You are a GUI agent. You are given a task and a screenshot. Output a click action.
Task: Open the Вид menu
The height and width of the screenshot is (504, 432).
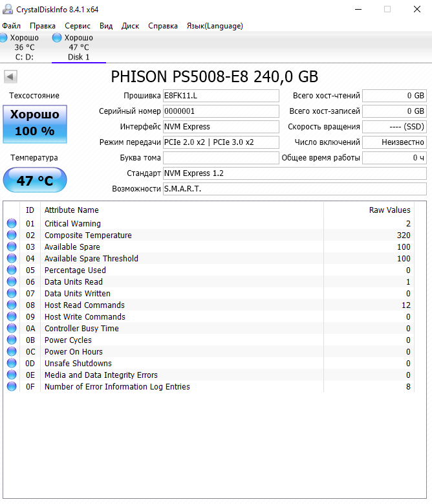(x=106, y=26)
